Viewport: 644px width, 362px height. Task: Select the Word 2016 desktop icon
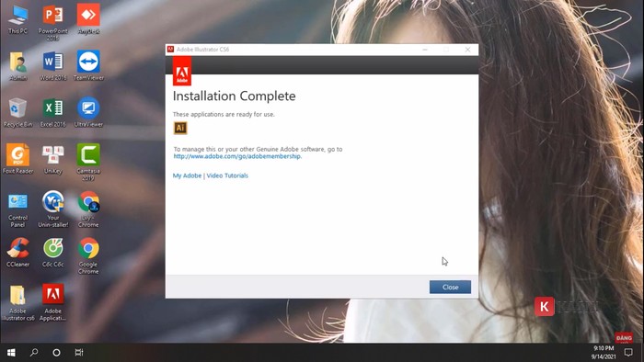coord(53,66)
